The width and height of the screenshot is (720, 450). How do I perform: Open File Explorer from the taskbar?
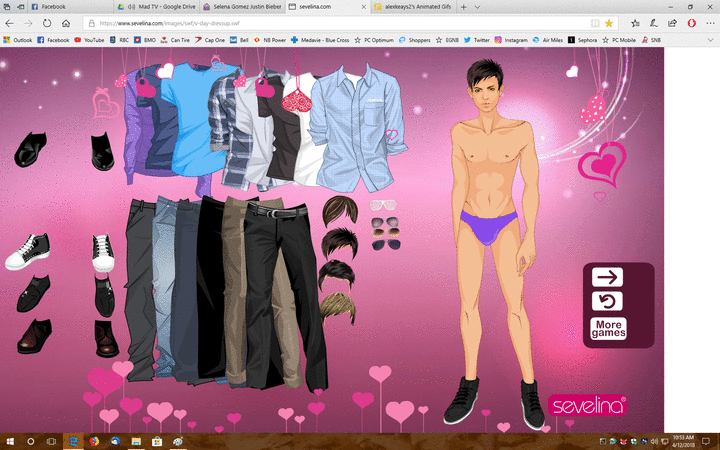pos(136,441)
